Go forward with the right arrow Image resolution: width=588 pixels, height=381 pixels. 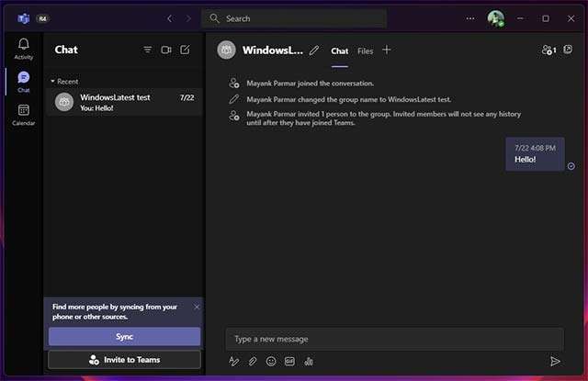(x=188, y=18)
